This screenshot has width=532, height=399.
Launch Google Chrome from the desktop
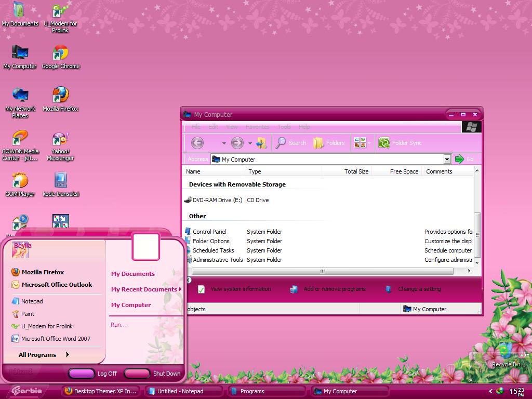60,54
